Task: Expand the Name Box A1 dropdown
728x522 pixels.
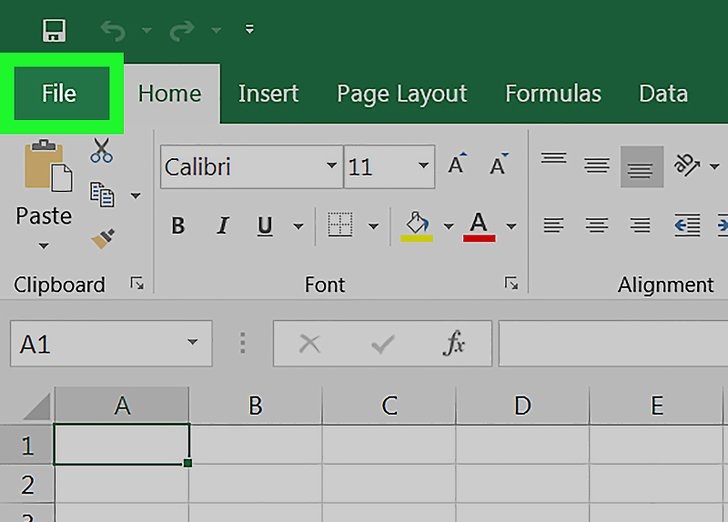Action: [x=192, y=342]
